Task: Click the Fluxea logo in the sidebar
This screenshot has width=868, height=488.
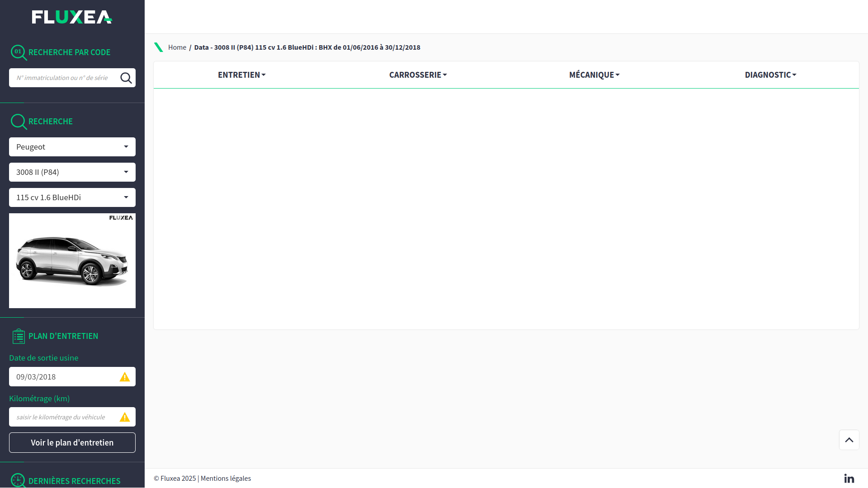Action: pos(72,17)
